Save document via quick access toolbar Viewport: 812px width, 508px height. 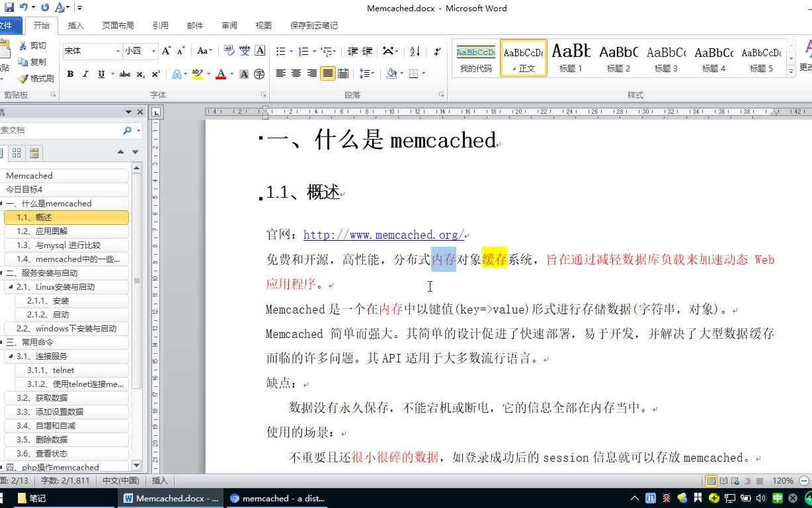click(x=9, y=8)
